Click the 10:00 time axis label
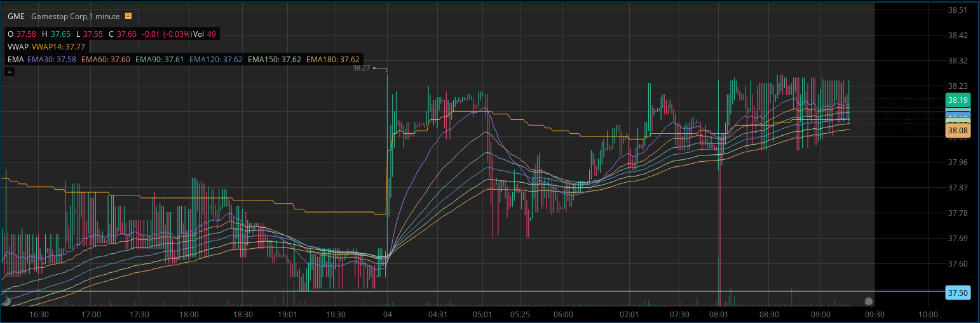 click(928, 314)
